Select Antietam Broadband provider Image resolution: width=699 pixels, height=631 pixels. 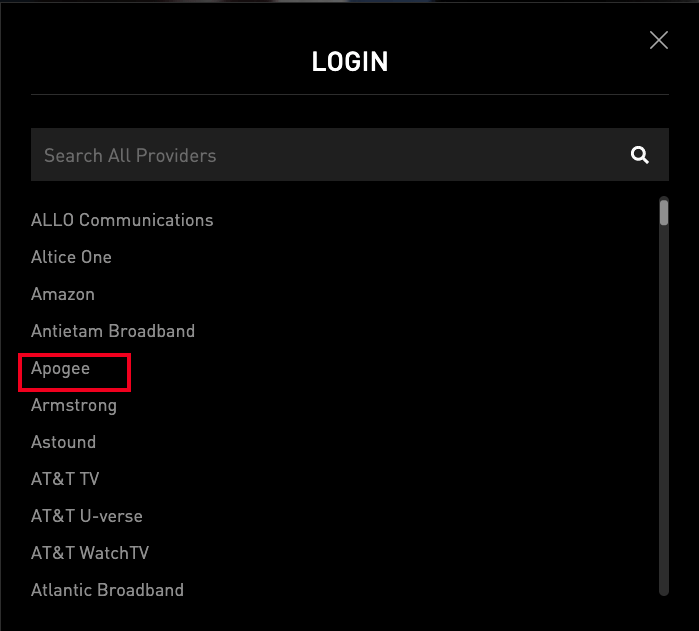(x=113, y=331)
